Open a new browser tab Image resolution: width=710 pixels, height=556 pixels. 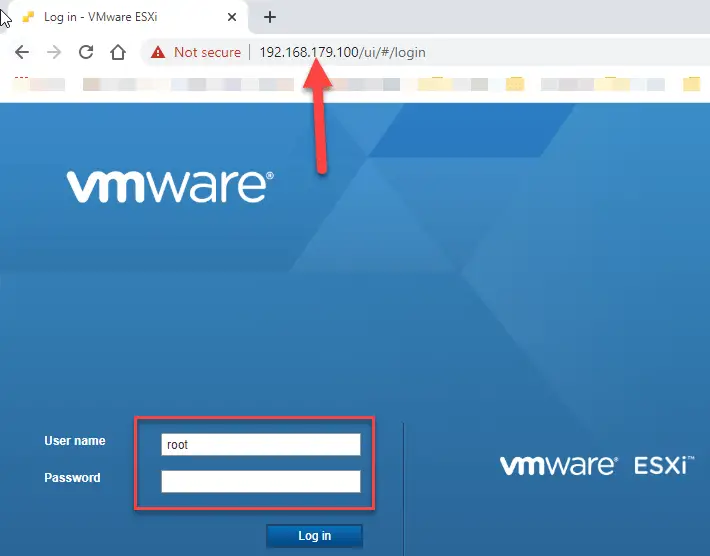(x=270, y=17)
